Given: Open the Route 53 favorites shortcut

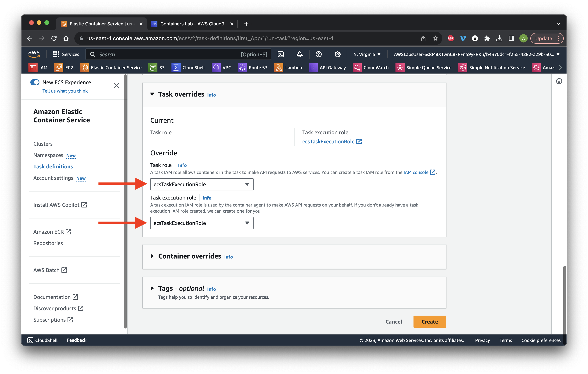Looking at the screenshot, I should [x=253, y=68].
